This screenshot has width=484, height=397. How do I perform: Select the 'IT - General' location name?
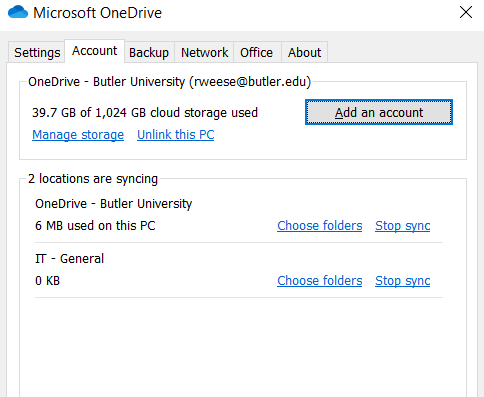(69, 259)
